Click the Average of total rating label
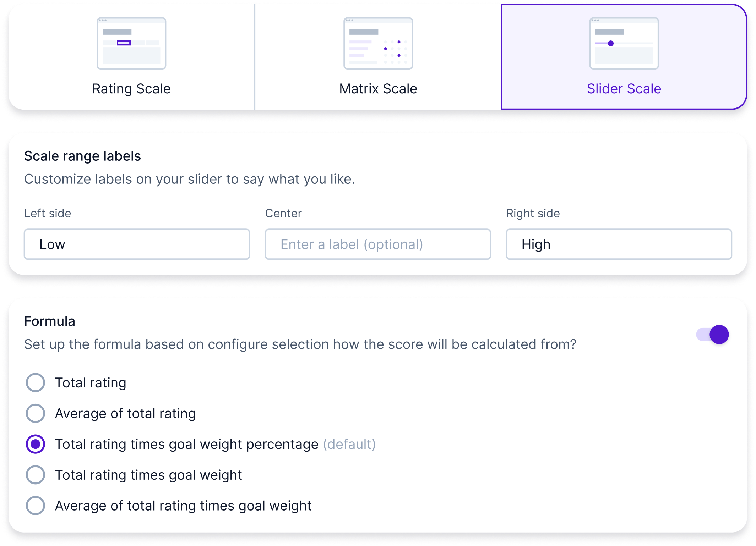The image size is (756, 546). [125, 414]
